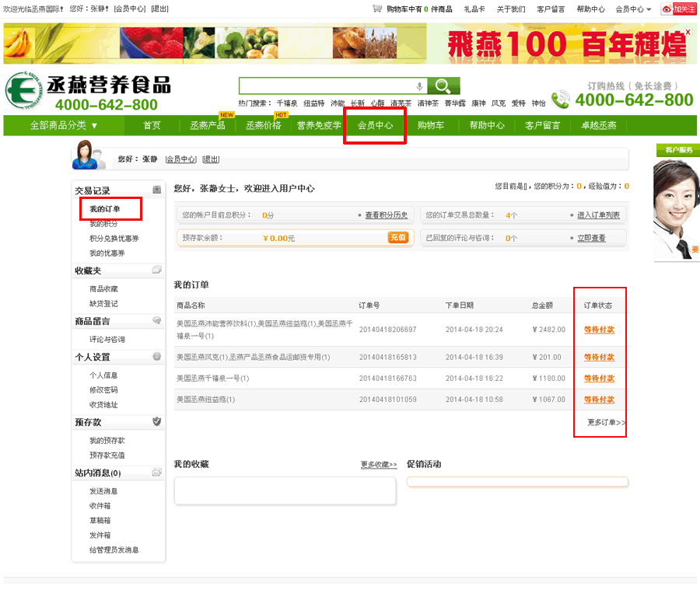Open 修改密码 in the sidebar

(103, 390)
